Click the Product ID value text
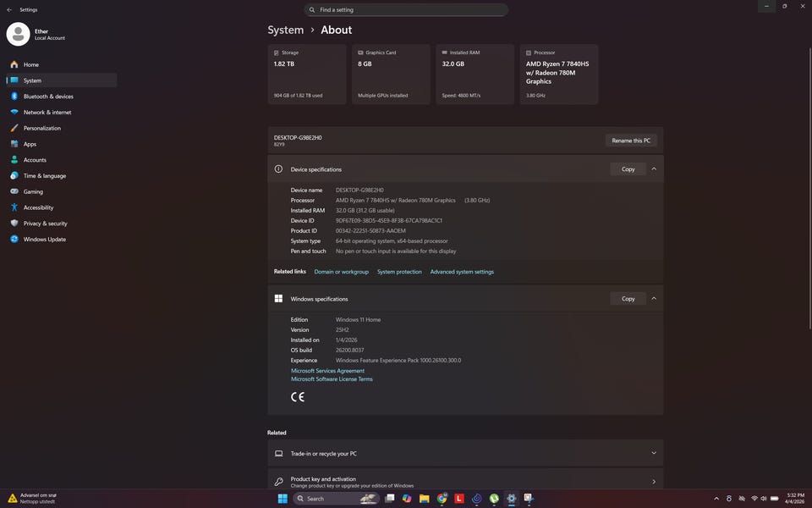Viewport: 812px width, 508px height. [370, 230]
